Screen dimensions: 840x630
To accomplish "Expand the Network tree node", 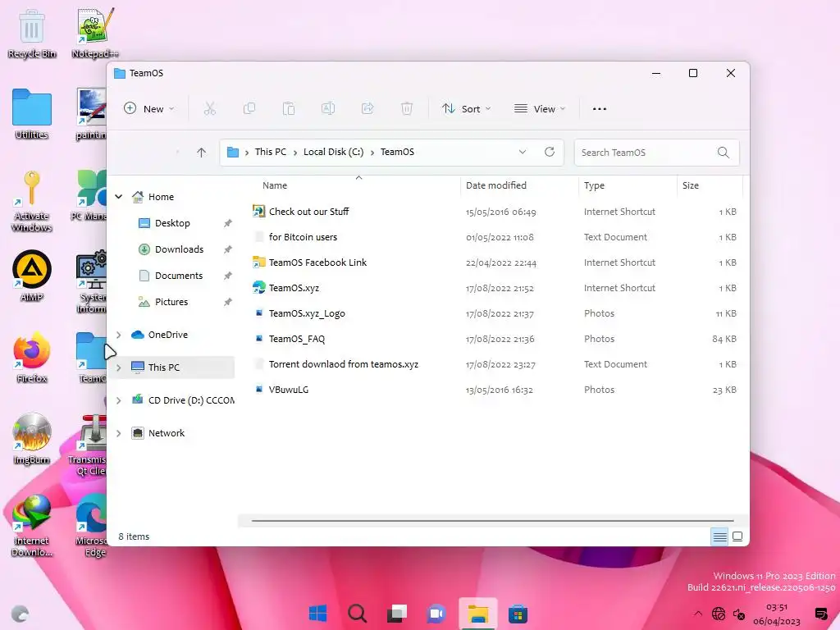I will pyautogui.click(x=118, y=433).
